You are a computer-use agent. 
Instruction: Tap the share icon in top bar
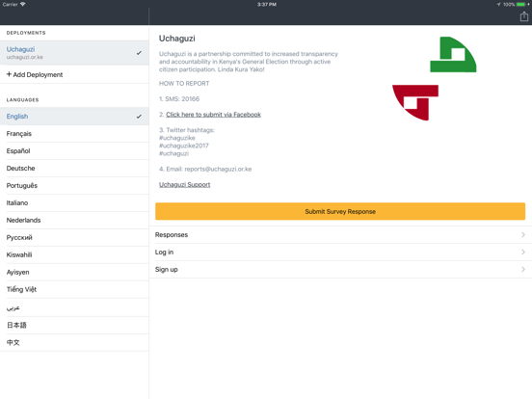coord(524,16)
